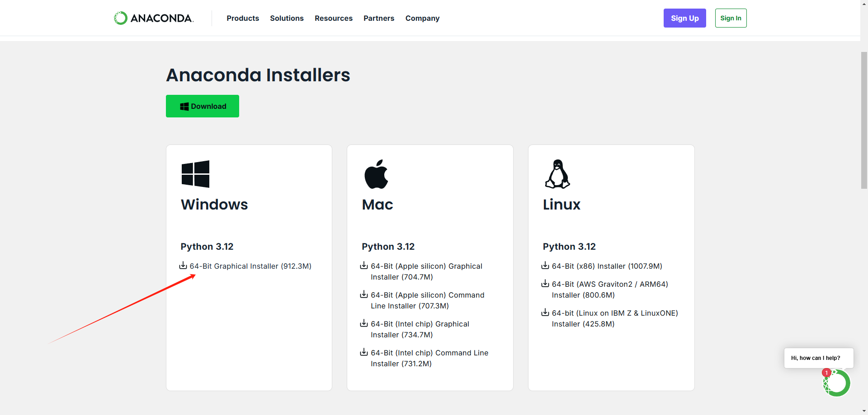The image size is (868, 415).
Task: Click the green Download button
Action: pos(203,106)
